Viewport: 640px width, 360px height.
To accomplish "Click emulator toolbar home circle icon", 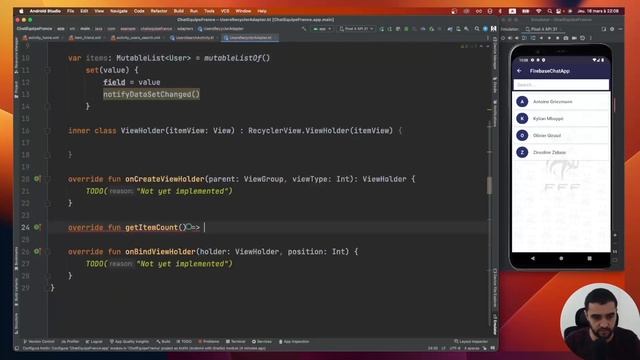I will 549,38.
